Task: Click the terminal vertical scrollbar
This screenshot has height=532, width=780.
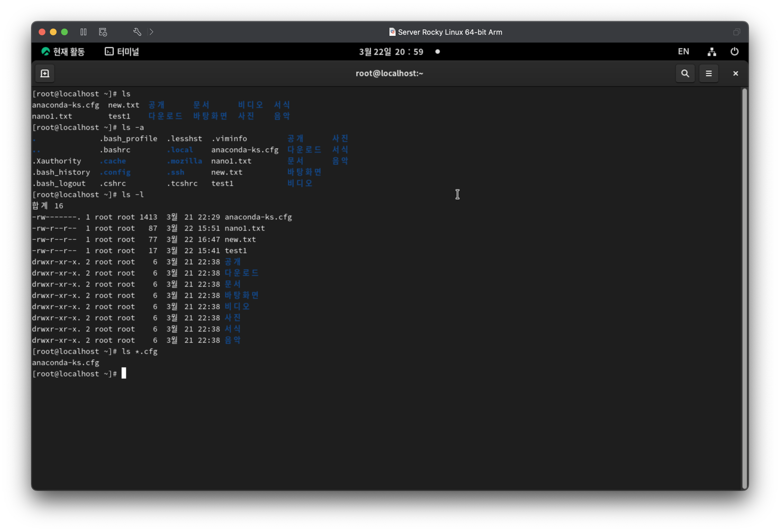Action: (744, 288)
